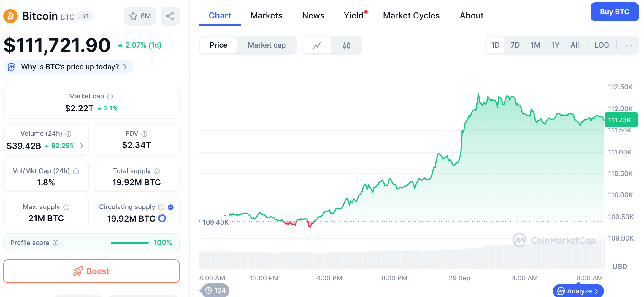
Task: Toggle the LOG scale option
Action: pyautogui.click(x=602, y=45)
